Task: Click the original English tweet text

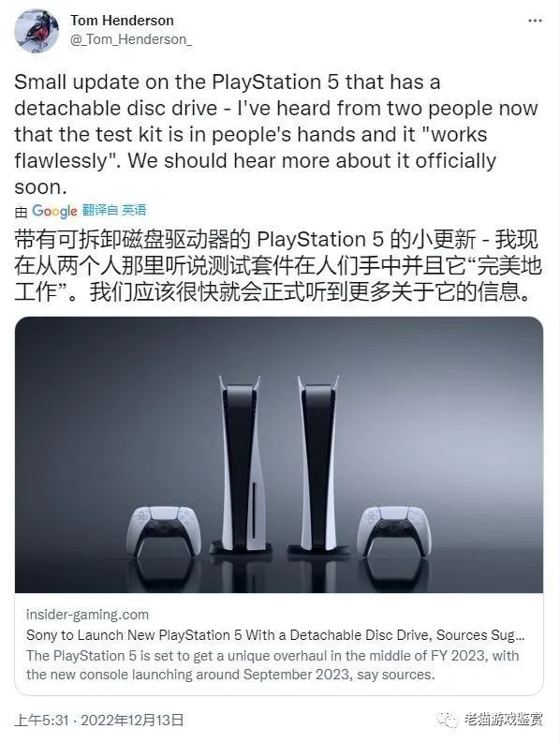Action: [x=276, y=135]
